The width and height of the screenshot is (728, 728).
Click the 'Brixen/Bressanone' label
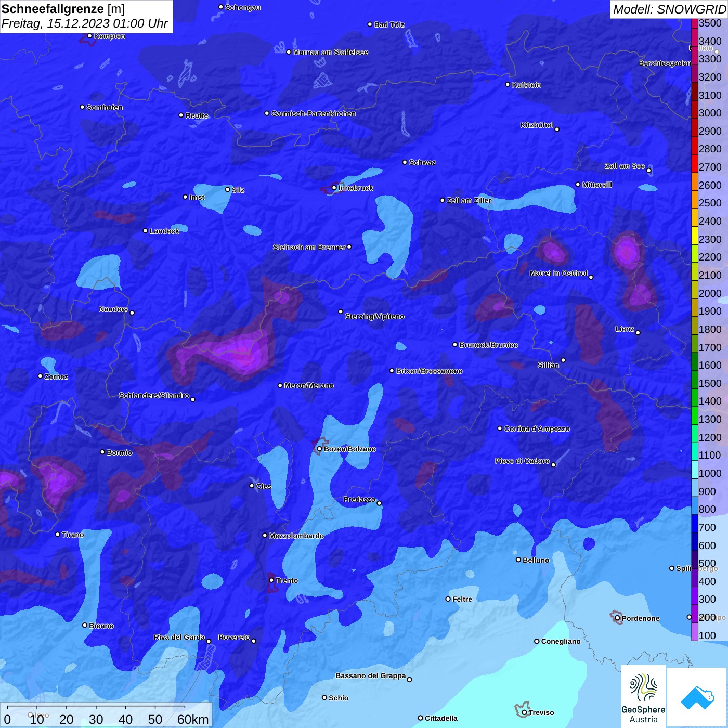tap(429, 371)
